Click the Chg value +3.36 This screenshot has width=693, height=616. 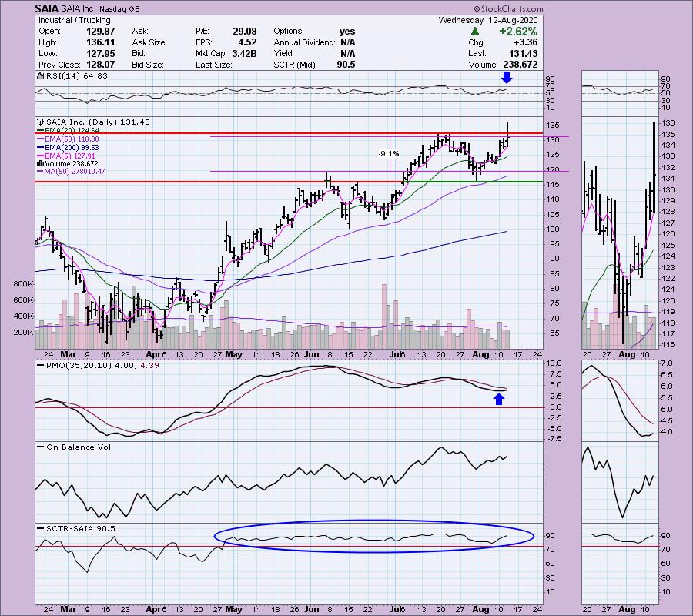(525, 42)
